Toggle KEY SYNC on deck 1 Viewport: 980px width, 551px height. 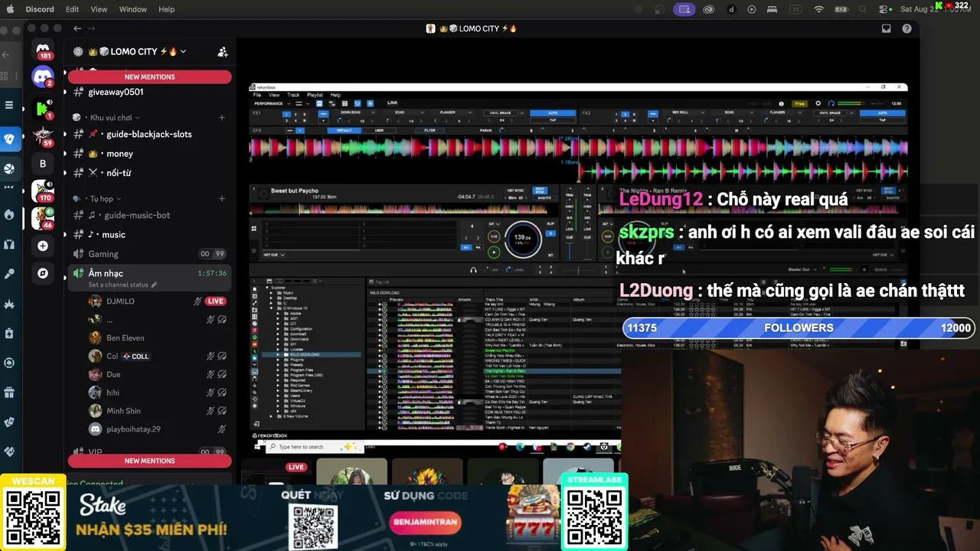click(x=514, y=190)
